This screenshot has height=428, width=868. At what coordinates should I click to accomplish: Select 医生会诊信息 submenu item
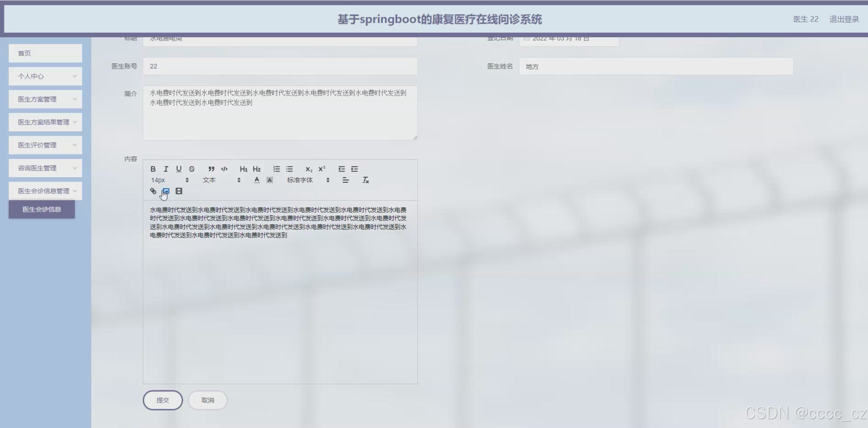pyautogui.click(x=41, y=209)
